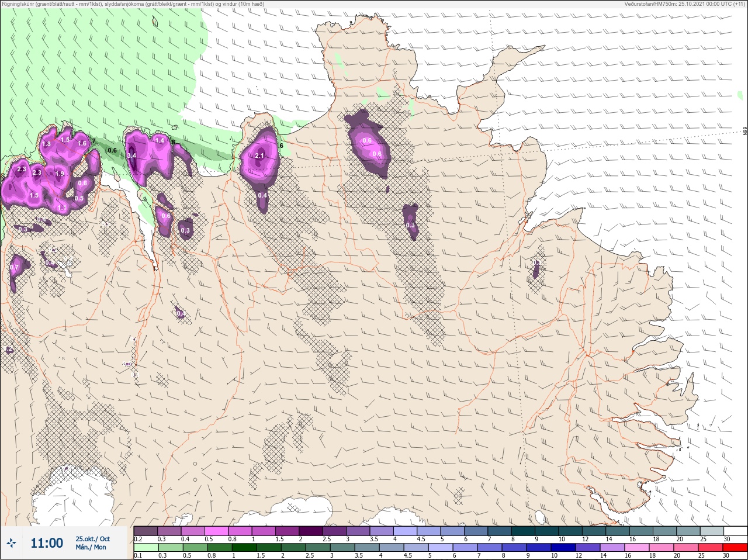Screen dimensions: 748x560
Task: Click the 3.4 precipitation value on the map
Action: point(131,155)
